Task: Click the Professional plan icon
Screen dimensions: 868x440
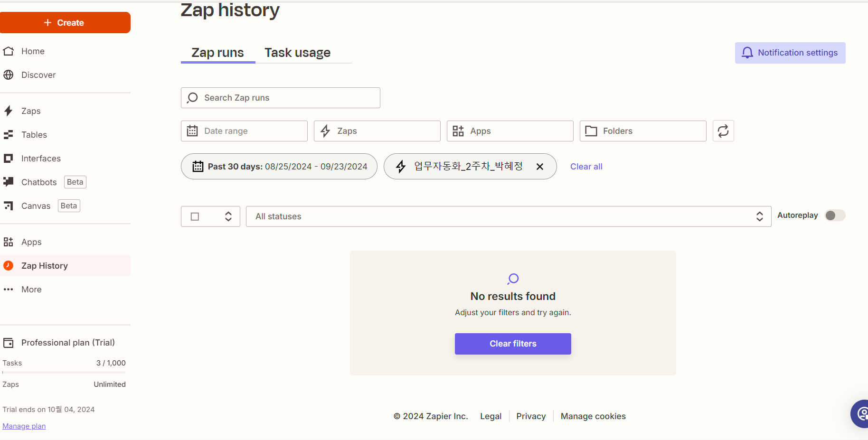Action: pos(9,343)
